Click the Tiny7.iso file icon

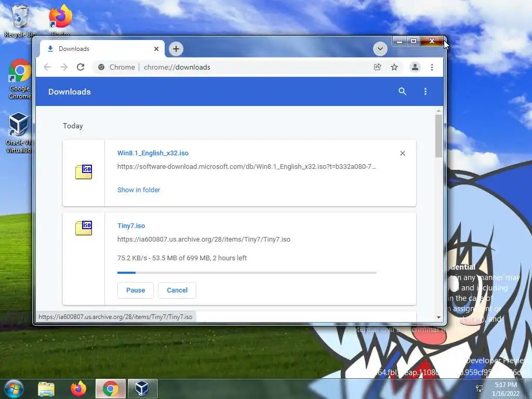(84, 228)
